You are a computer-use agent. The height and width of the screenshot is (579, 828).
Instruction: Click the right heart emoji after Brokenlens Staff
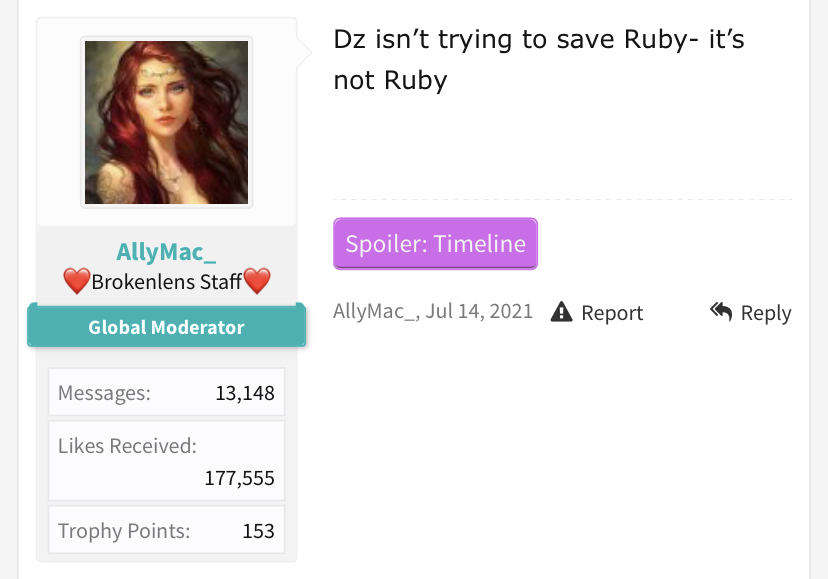257,281
